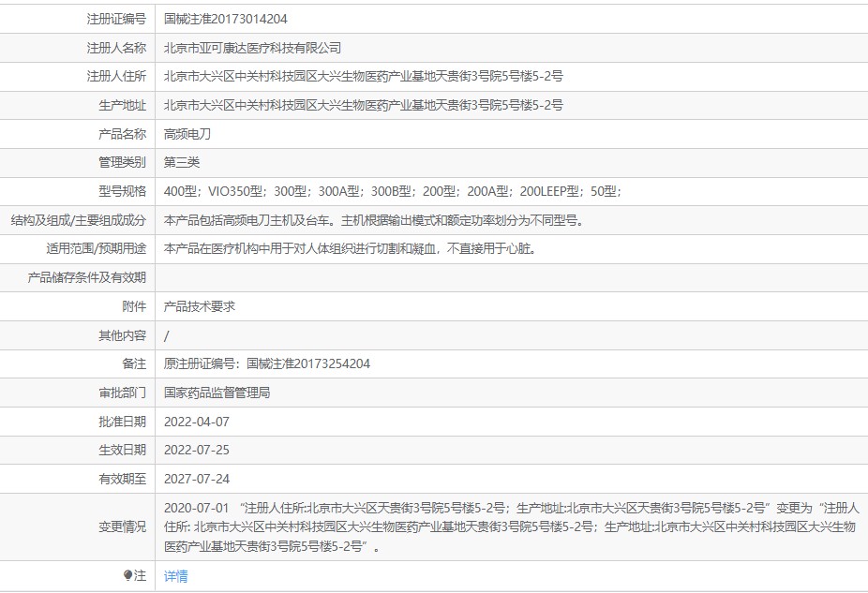Viewport: 868px width, 593px height.
Task: Click the 产品储存条件及有效期 label
Action: [x=87, y=277]
